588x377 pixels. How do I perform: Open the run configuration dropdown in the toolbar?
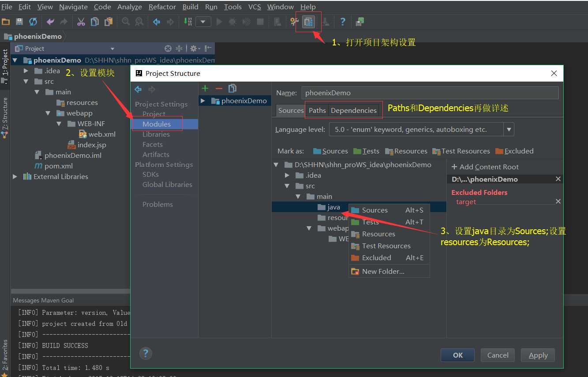pos(203,22)
